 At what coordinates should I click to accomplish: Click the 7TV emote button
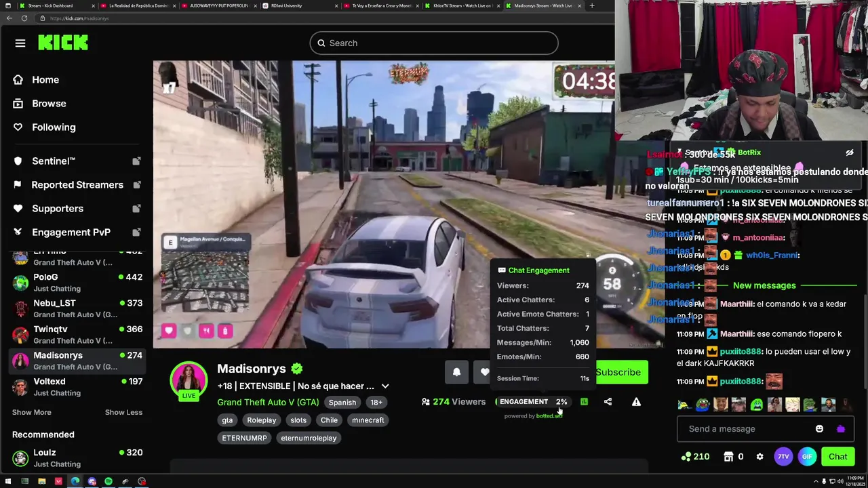pos(783,456)
